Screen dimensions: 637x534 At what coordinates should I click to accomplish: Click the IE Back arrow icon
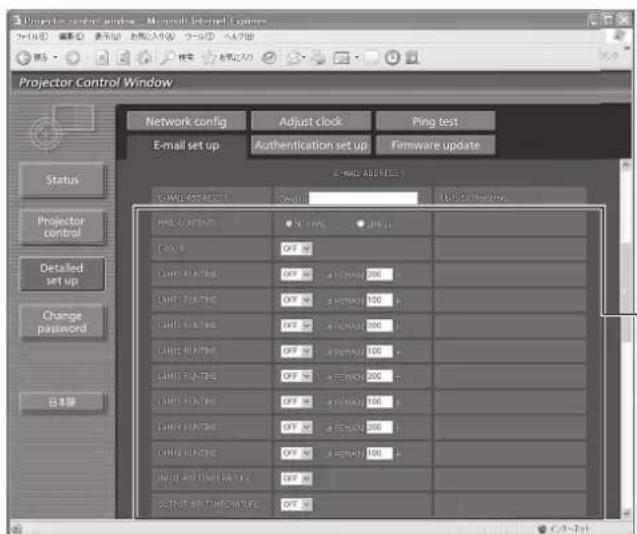(24, 58)
